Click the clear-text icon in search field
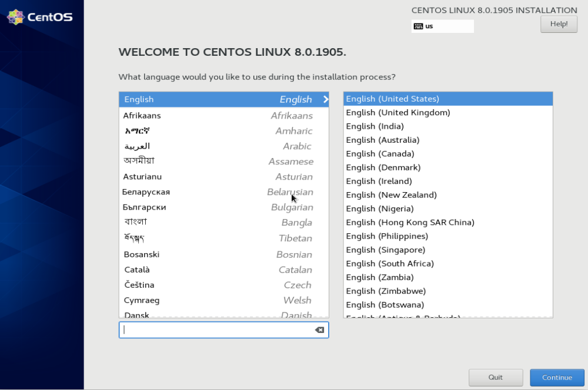 (319, 330)
